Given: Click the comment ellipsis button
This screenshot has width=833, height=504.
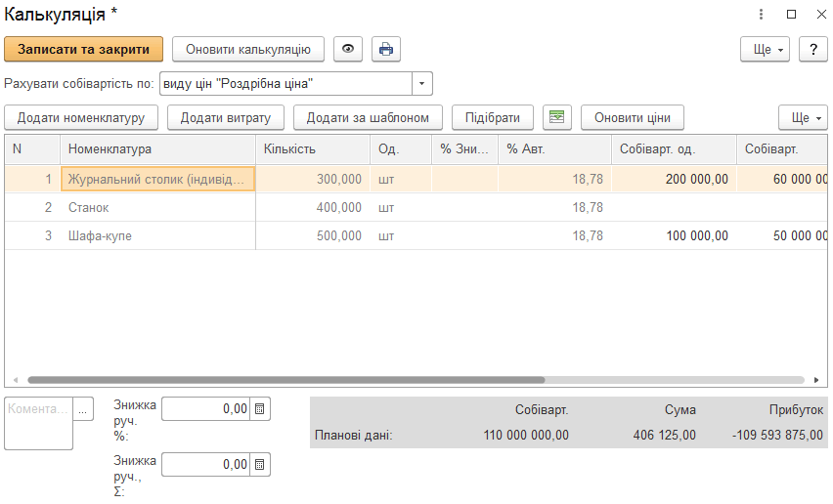Looking at the screenshot, I should click(x=83, y=409).
